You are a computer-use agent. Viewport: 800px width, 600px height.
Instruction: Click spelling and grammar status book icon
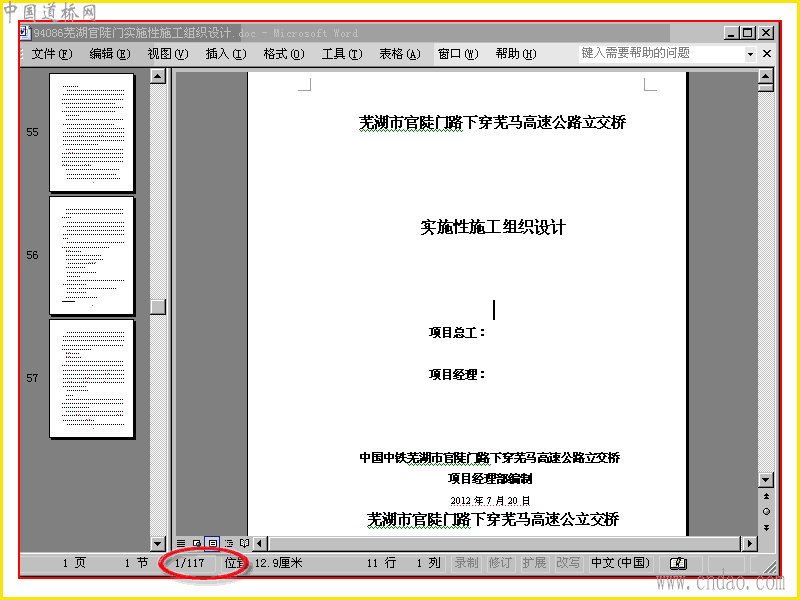click(678, 564)
